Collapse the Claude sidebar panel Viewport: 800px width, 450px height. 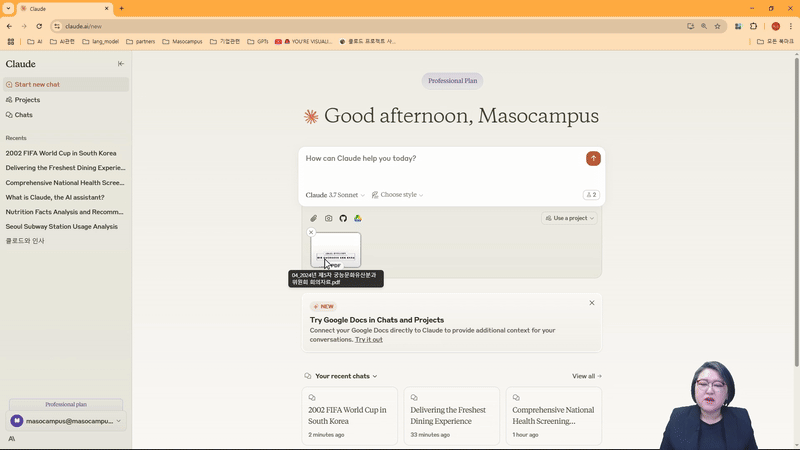(x=121, y=64)
